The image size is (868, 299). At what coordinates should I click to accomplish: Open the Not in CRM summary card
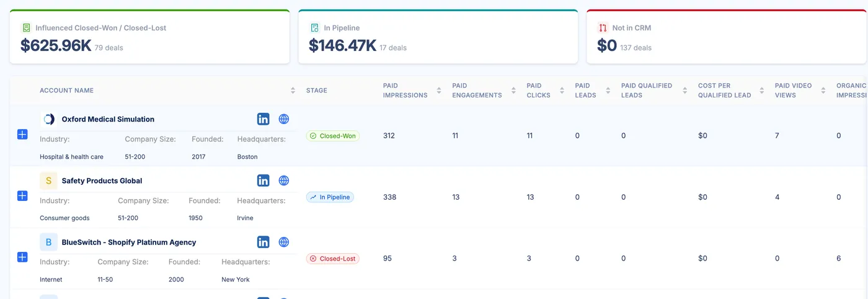click(726, 37)
